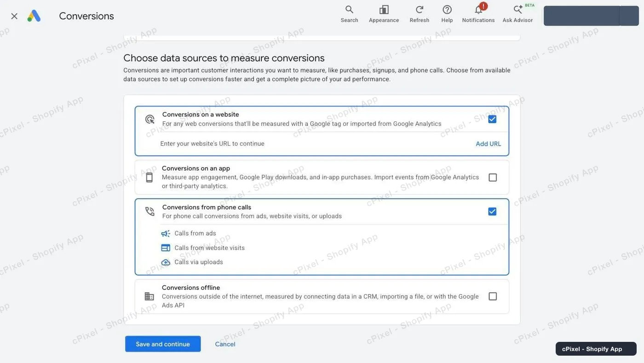Viewport: 644px width, 363px height.
Task: Click the Add URL link
Action: (489, 144)
